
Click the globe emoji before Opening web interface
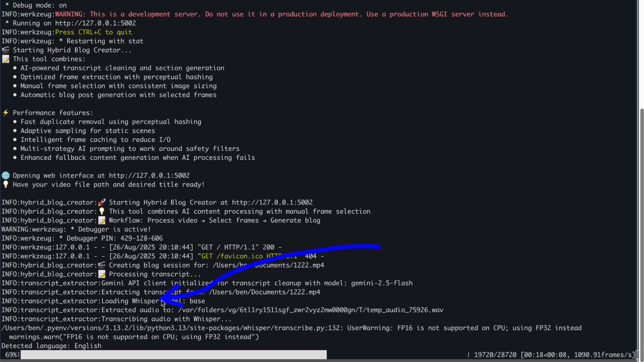click(6, 176)
